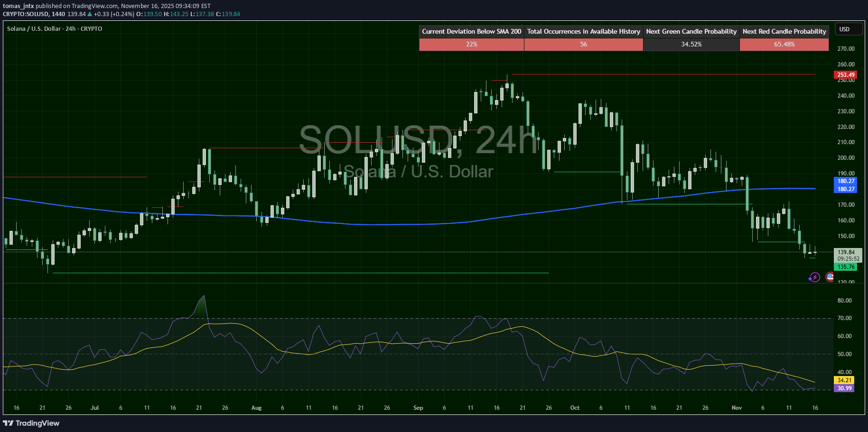The height and width of the screenshot is (432, 868).
Task: Toggle the 139.84 current price tag
Action: 846,252
